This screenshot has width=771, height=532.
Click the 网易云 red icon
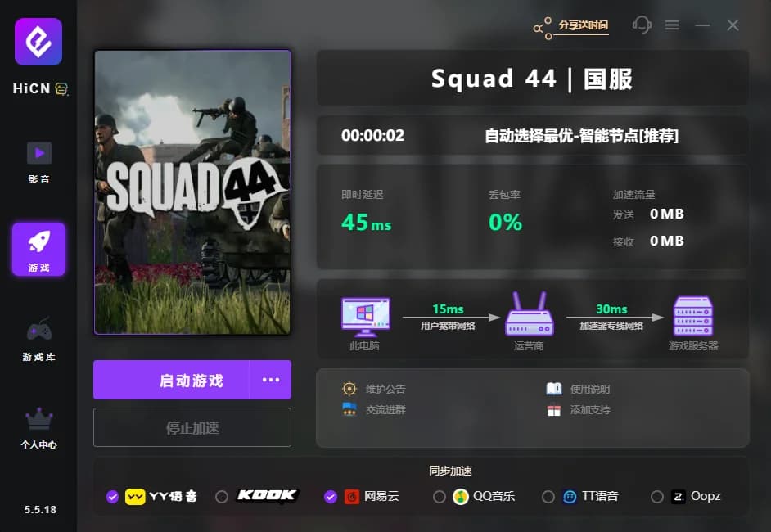(x=352, y=497)
